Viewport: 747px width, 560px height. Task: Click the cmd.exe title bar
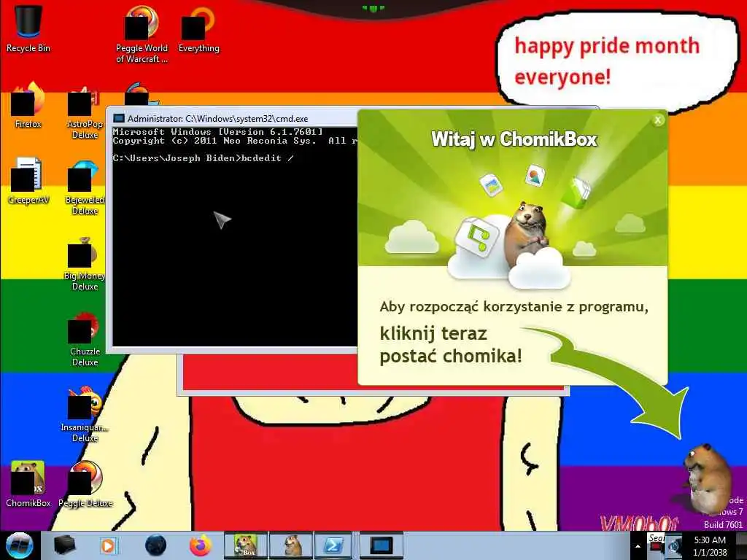click(233, 119)
